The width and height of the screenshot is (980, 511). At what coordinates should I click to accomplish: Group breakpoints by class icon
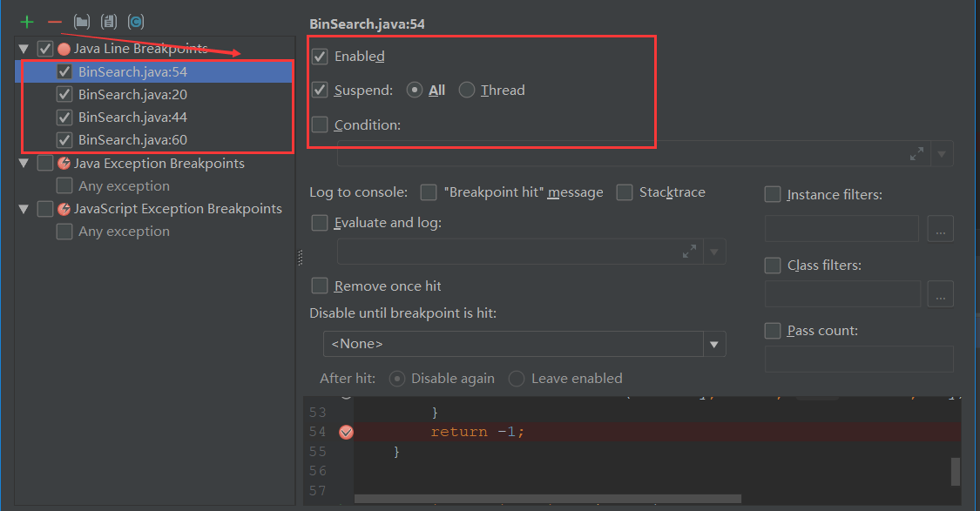[x=136, y=23]
